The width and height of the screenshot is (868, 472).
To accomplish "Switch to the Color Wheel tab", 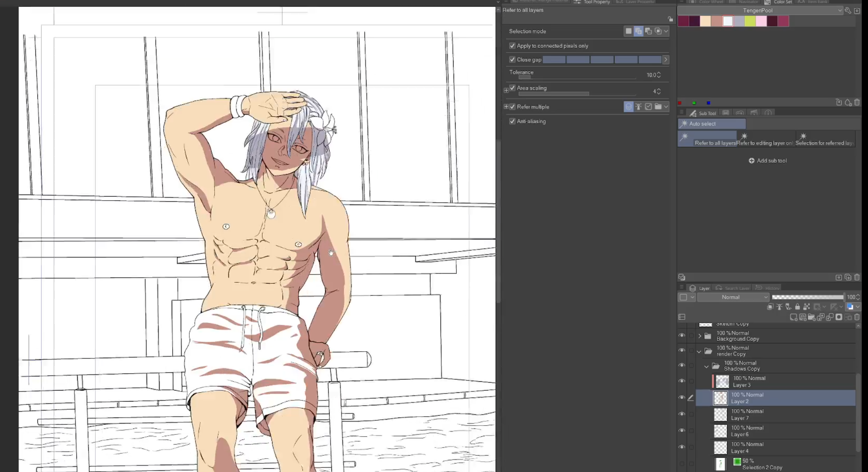I will click(x=707, y=2).
